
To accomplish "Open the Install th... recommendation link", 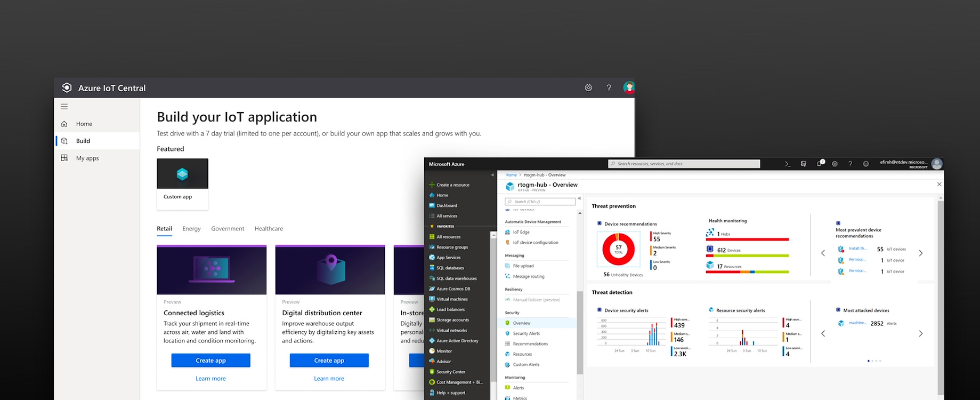I will tap(857, 249).
